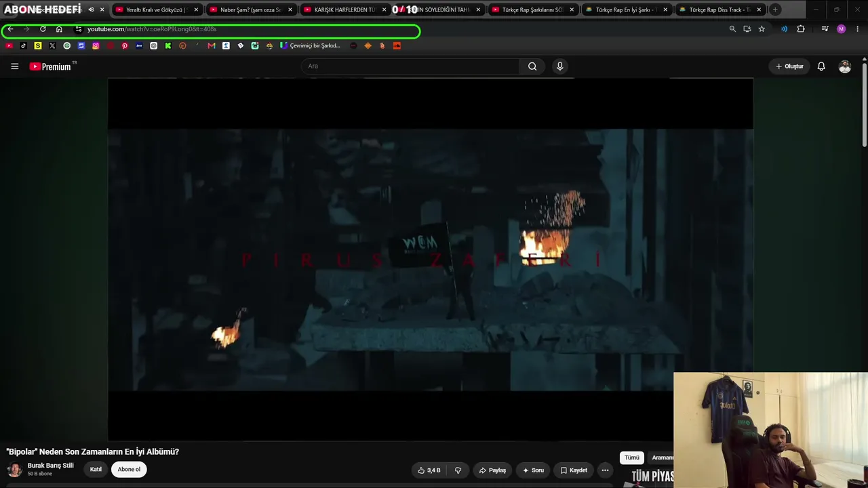Open Burak Barış Stili channel page

[51, 466]
